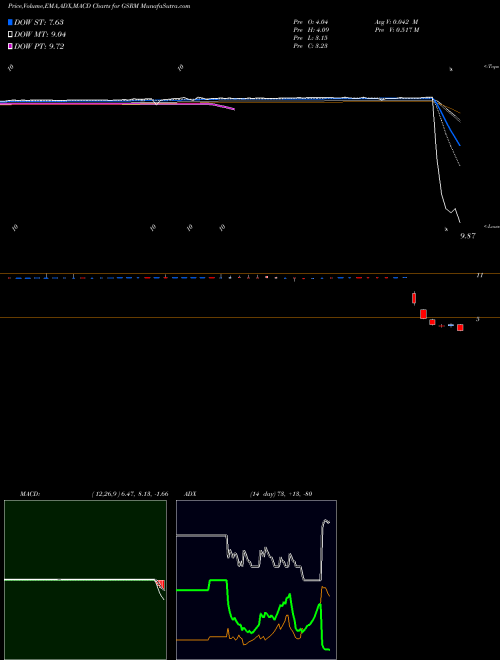The image size is (500, 660).
Task: Click the chart title mentioning MunafaSutra.com
Action: (99, 6)
